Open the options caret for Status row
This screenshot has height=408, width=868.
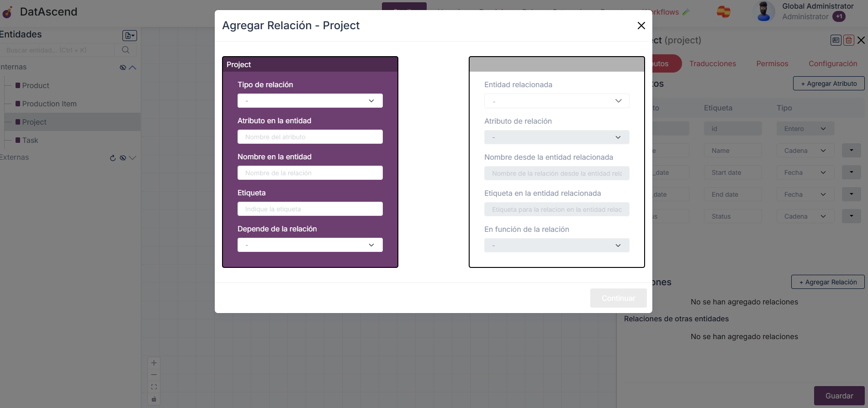coord(852,216)
